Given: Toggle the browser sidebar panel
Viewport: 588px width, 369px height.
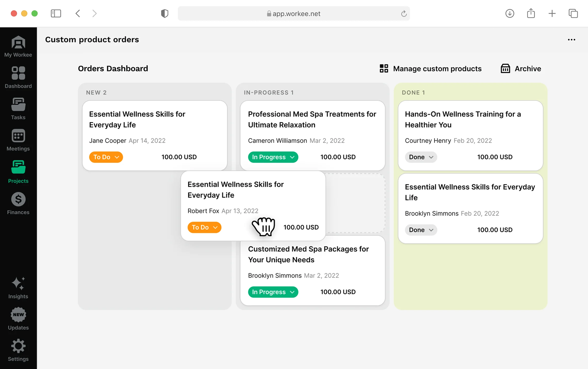Looking at the screenshot, I should click(56, 13).
